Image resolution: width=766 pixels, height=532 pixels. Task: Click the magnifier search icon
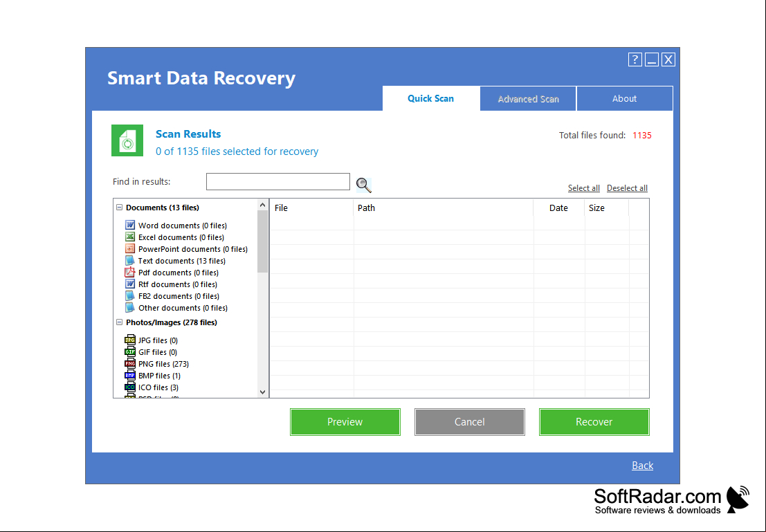[x=363, y=185]
